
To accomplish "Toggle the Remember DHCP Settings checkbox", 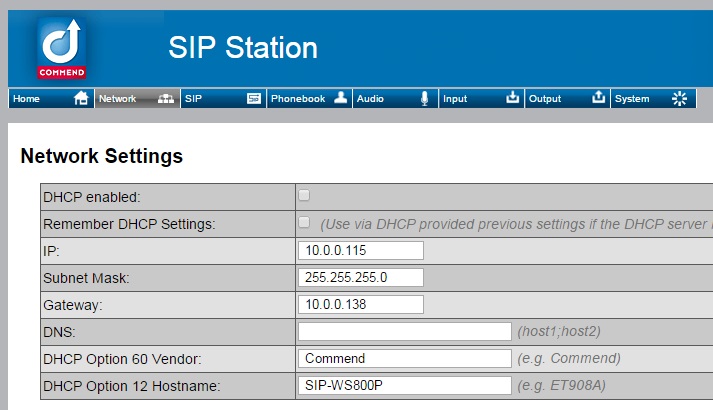I will point(304,222).
